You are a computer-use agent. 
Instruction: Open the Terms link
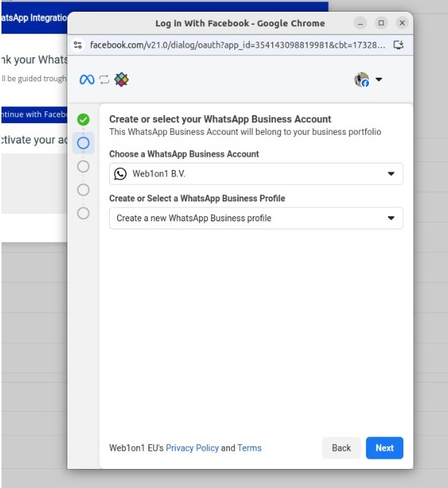tap(249, 448)
